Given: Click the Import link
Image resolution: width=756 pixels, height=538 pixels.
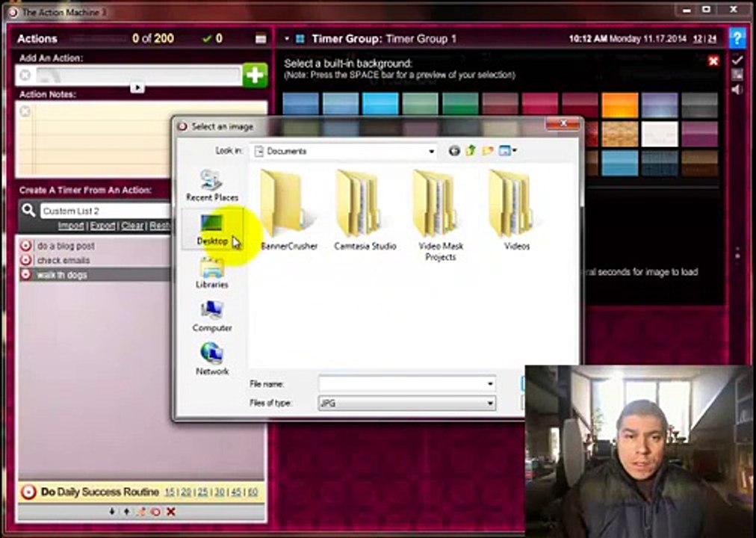Looking at the screenshot, I should [71, 226].
